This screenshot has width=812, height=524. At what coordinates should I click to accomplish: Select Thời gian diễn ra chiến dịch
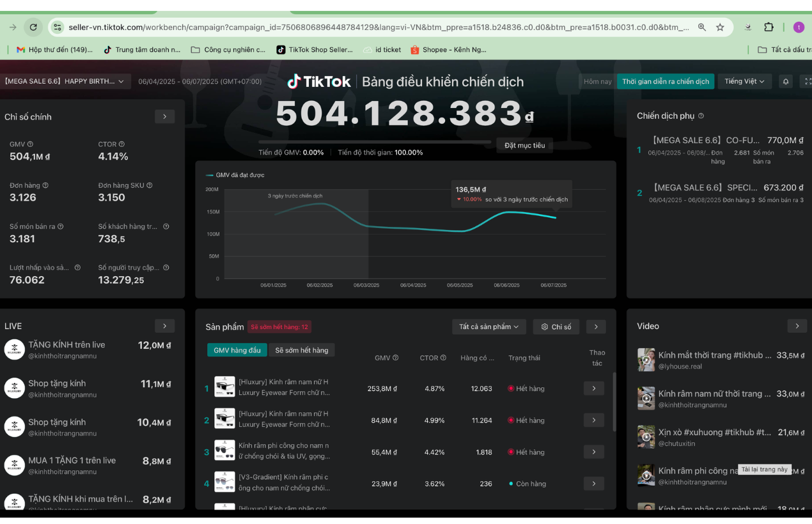[x=666, y=82]
